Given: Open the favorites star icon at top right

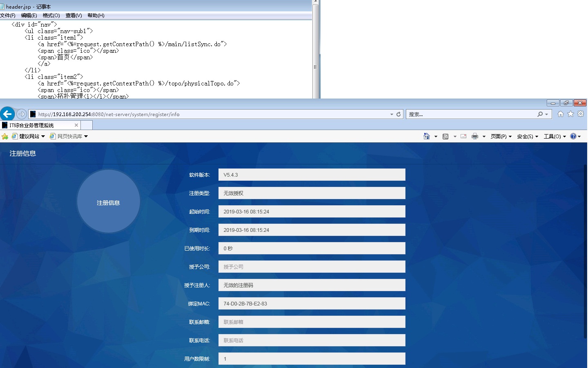Looking at the screenshot, I should (x=570, y=114).
